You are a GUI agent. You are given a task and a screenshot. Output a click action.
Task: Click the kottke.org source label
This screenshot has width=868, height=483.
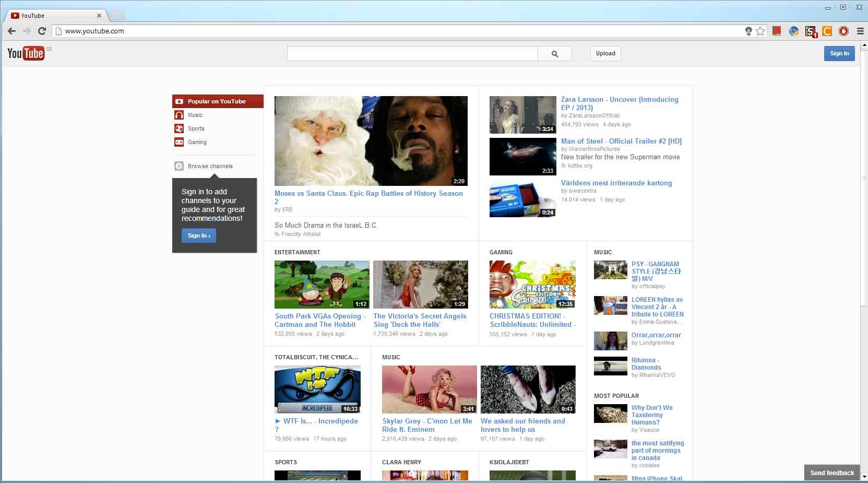click(x=580, y=166)
